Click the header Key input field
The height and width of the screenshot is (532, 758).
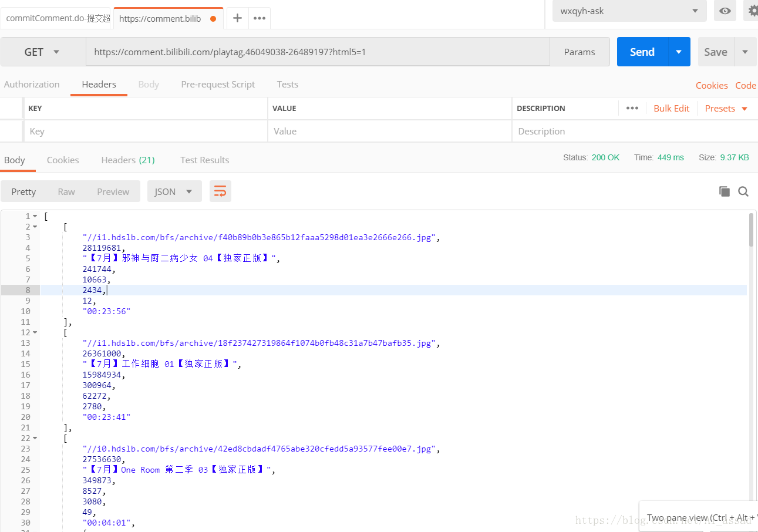click(146, 131)
